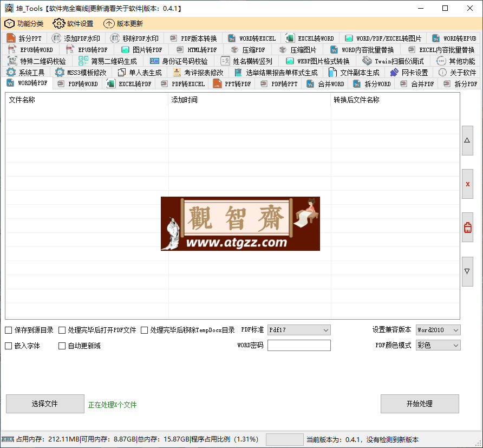
Task: Choose 考评报表修改 function
Action: [x=198, y=73]
